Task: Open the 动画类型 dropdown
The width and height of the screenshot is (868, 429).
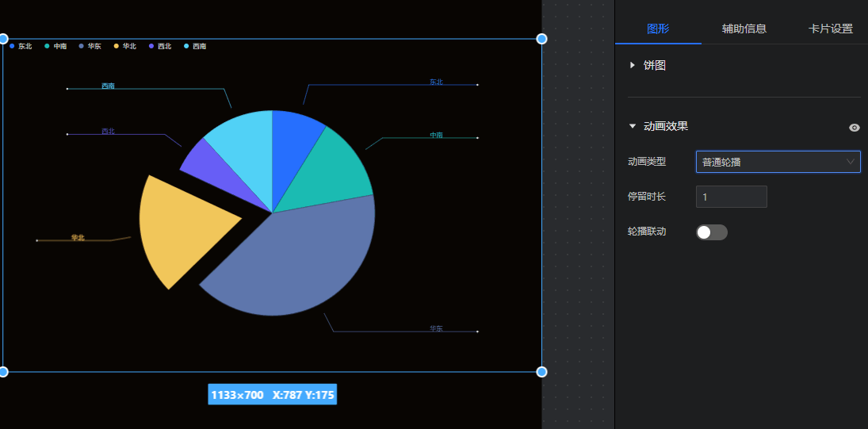Action: coord(778,163)
